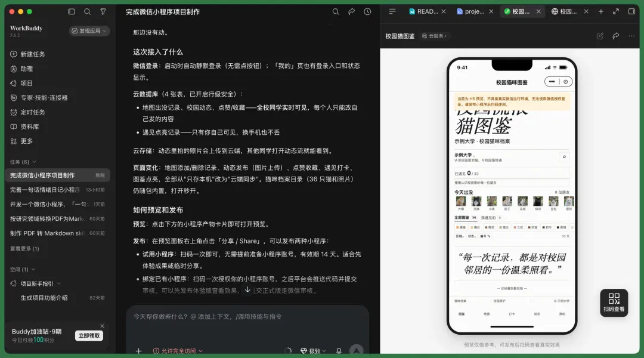Select task 完善一句话情绪日记小程序

57,190
